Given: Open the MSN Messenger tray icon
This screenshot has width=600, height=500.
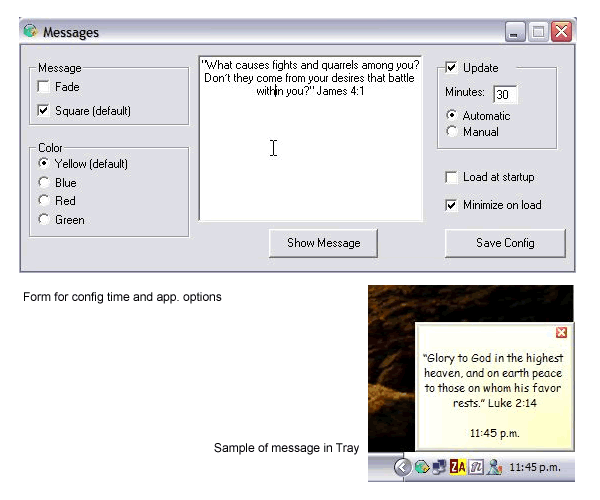Looking at the screenshot, I should [x=494, y=467].
